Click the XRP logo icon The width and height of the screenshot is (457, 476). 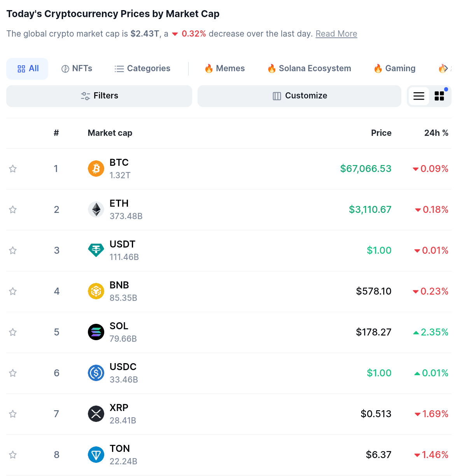click(96, 414)
